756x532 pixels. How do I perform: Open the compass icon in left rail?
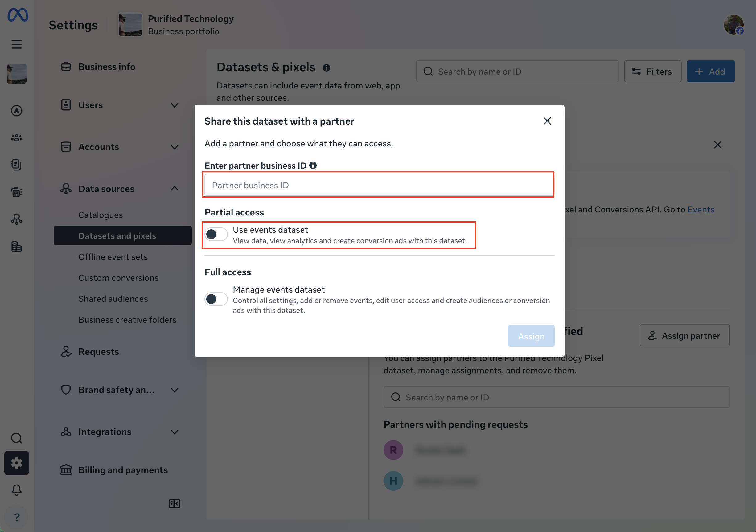(16, 111)
